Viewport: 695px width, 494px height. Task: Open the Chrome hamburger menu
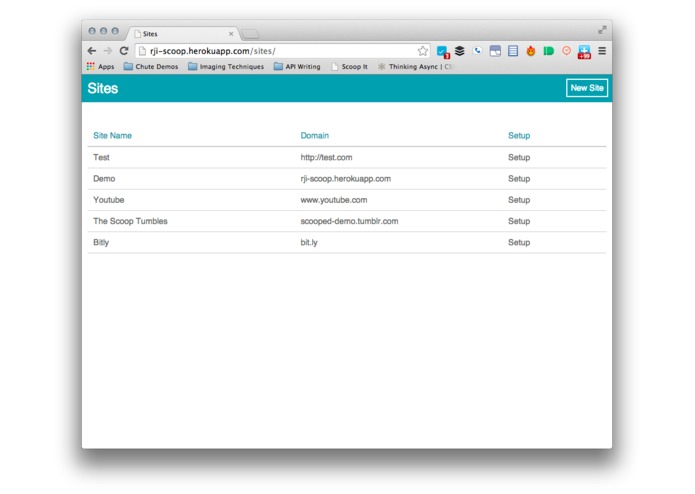[601, 51]
